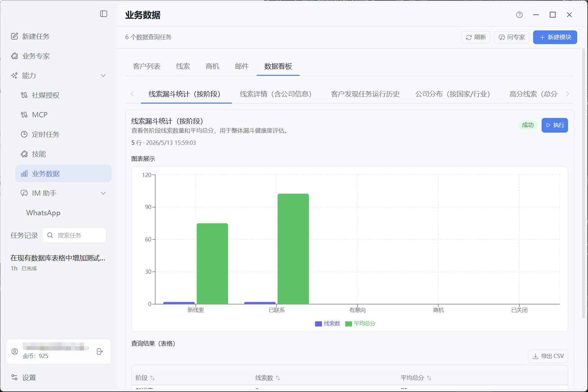
Task: Show more query tabs with right arrow
Action: 567,94
